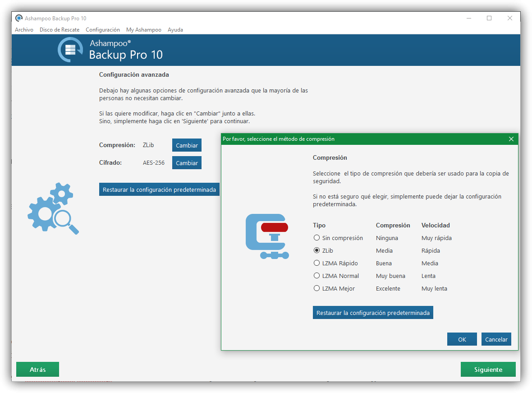Click the 'Configuración avanzada' heading
Image resolution: width=532 pixels, height=393 pixels.
click(x=134, y=74)
